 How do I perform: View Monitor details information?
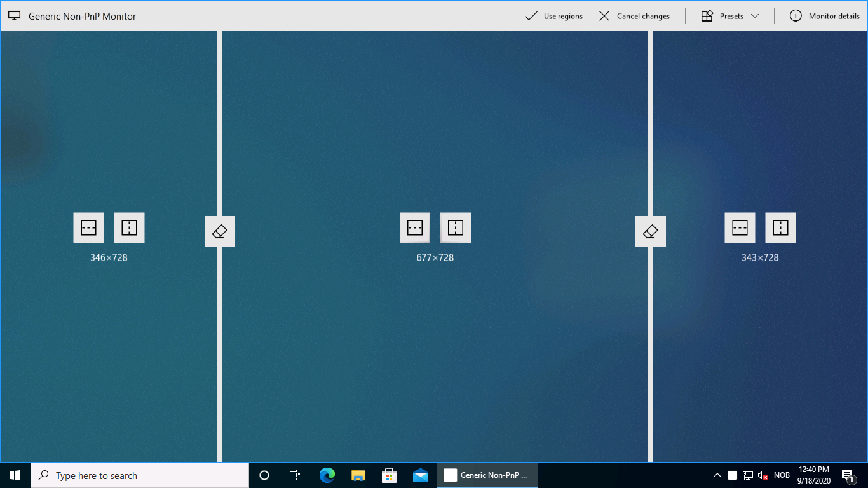[x=824, y=15]
